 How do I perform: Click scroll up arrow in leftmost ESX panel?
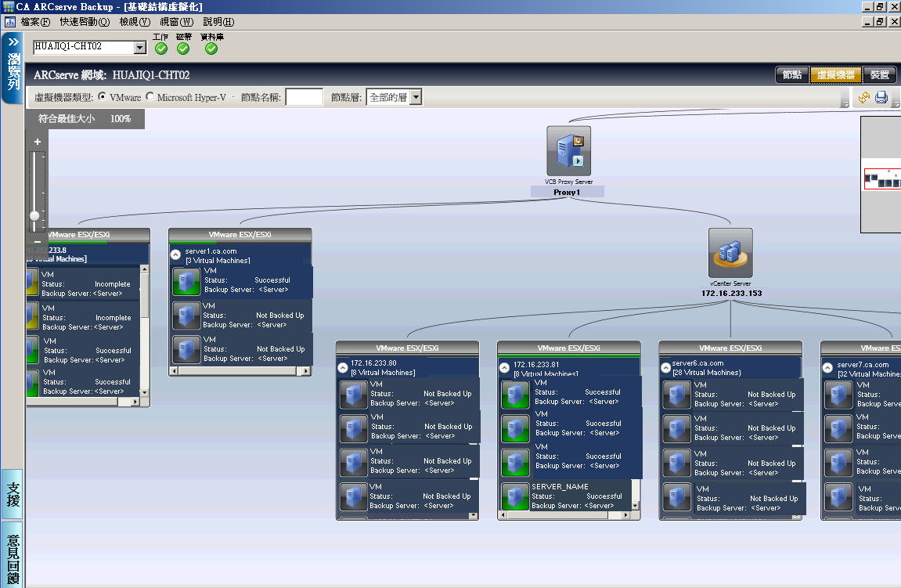[x=144, y=269]
